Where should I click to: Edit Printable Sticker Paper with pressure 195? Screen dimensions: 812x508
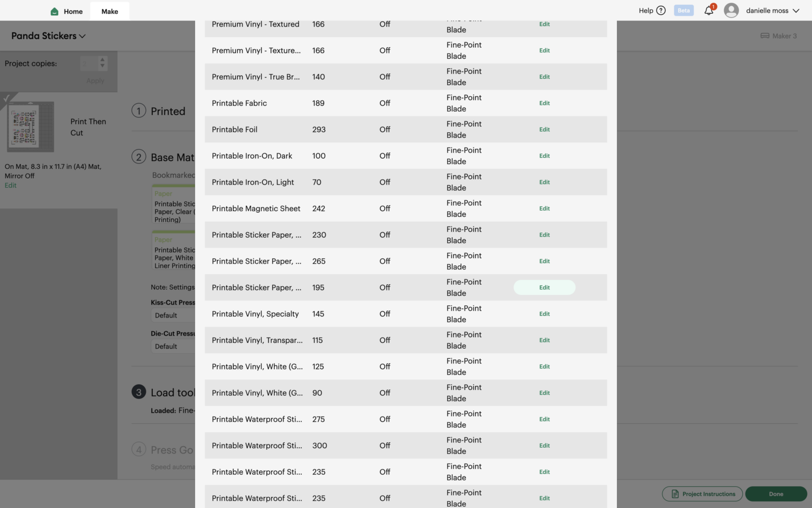(x=545, y=287)
